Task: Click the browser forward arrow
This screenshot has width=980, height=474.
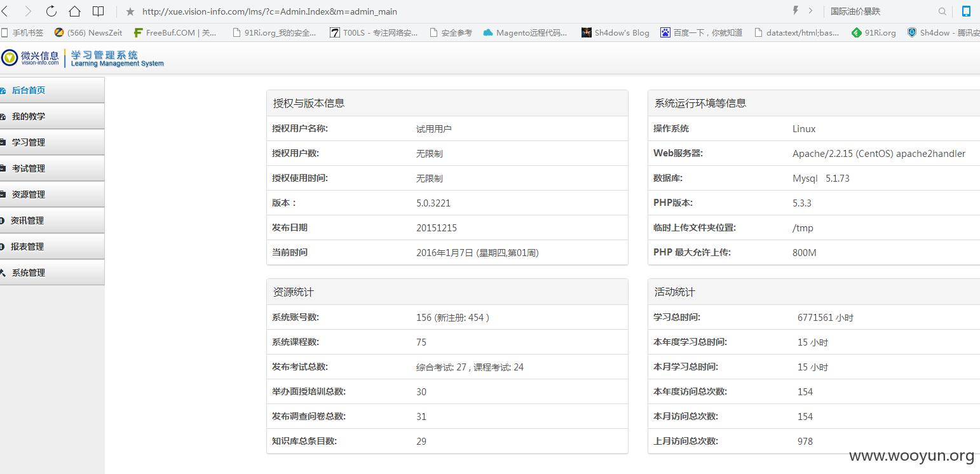Action: pos(28,11)
